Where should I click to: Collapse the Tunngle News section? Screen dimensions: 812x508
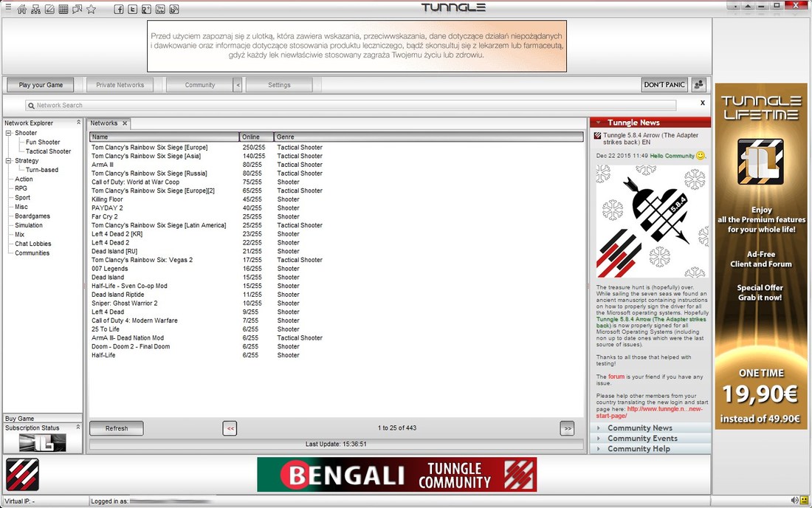[x=598, y=123]
